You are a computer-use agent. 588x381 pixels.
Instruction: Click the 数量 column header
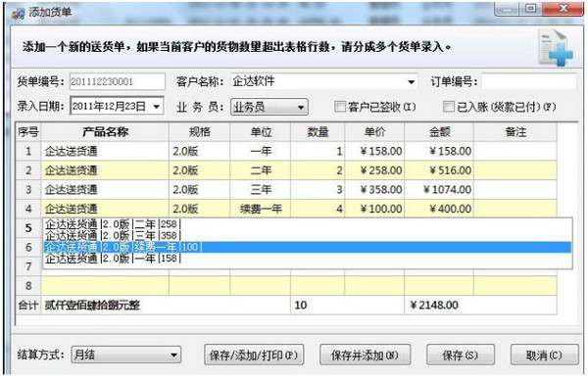(x=318, y=132)
